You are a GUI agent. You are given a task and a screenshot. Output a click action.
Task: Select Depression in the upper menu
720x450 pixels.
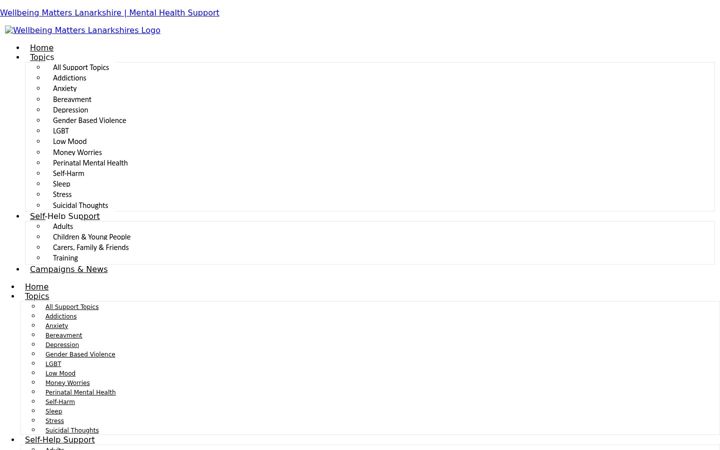(x=70, y=110)
